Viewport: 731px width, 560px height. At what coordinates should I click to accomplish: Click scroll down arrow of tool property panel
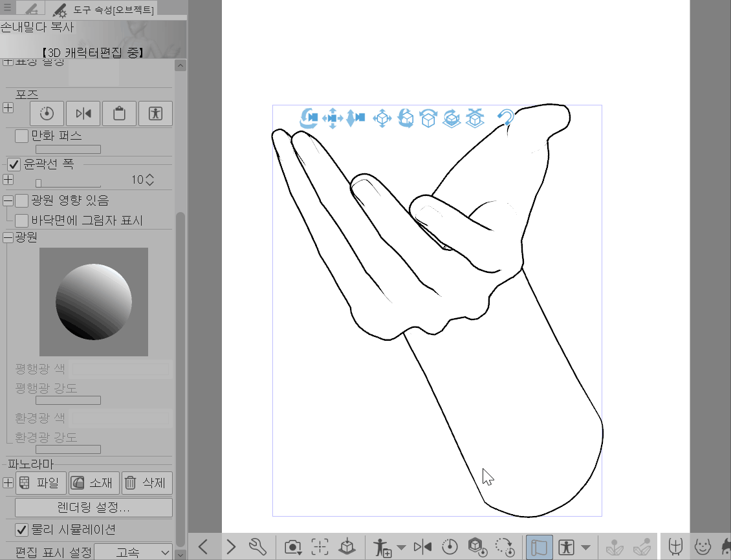(x=180, y=554)
